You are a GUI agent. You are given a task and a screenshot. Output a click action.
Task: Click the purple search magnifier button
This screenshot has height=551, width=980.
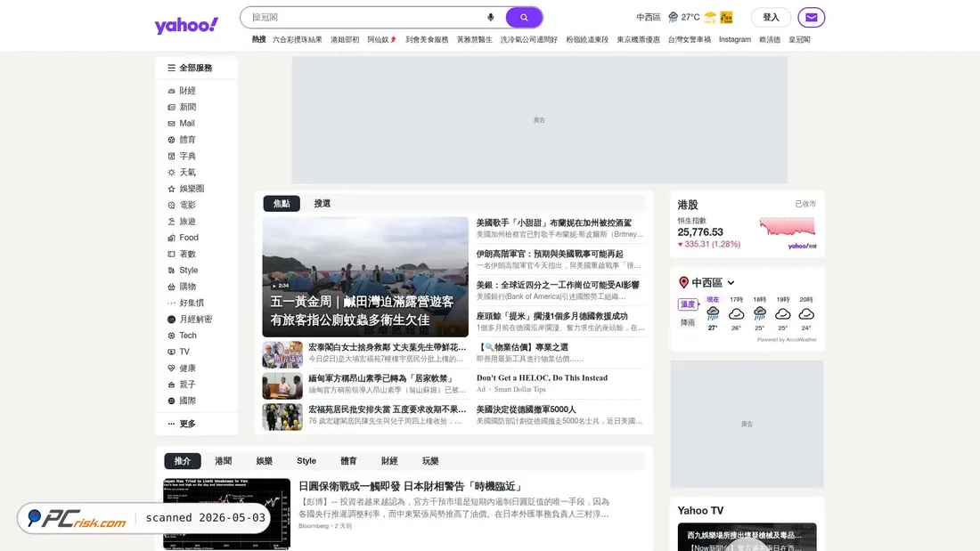point(524,18)
